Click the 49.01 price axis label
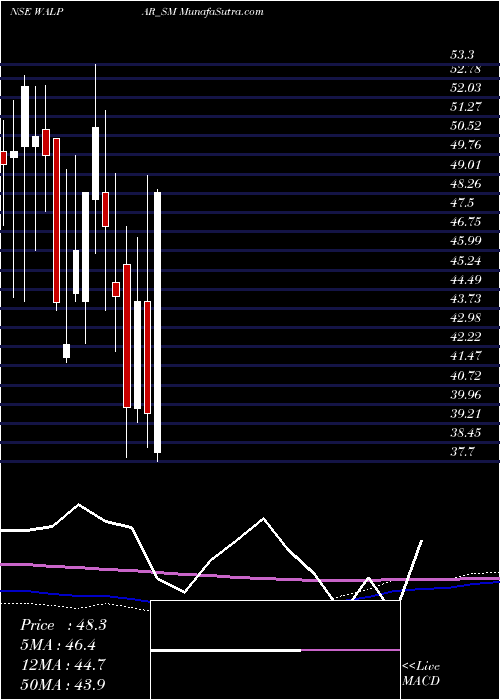 465,165
